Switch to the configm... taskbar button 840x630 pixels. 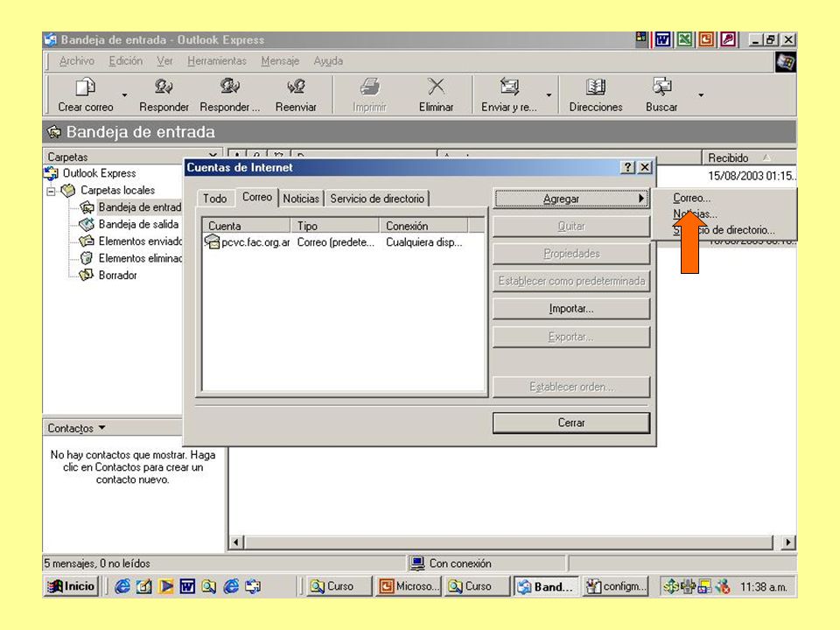617,586
